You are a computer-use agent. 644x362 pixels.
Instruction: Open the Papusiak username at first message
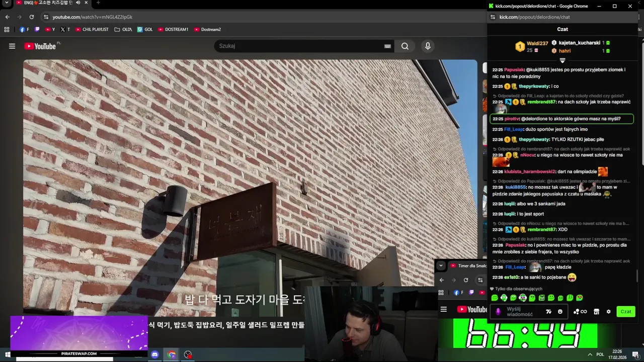[514, 70]
